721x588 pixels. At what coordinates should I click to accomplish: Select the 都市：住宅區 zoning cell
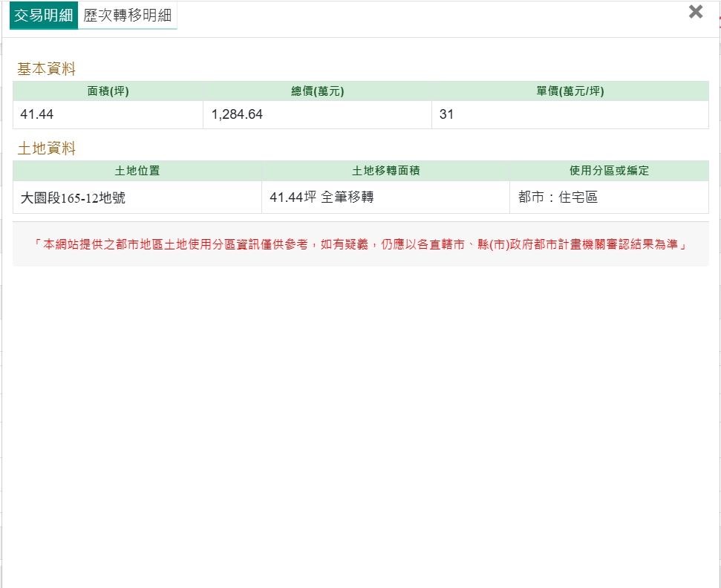tap(558, 197)
